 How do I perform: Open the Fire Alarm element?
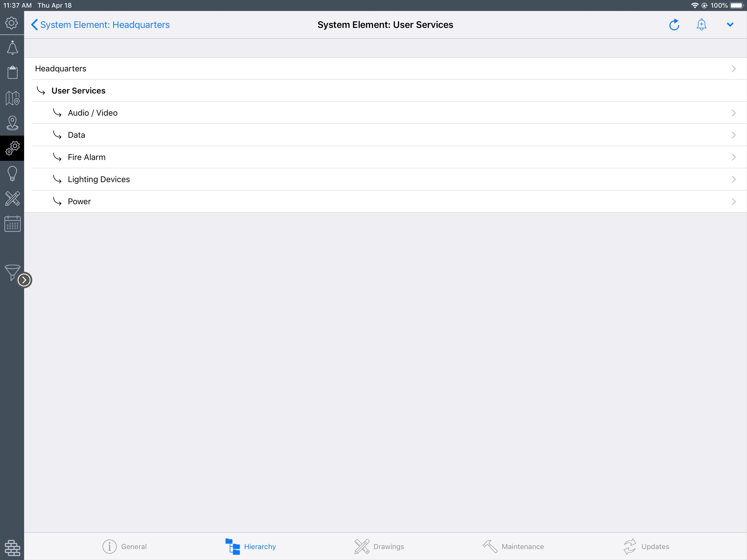point(385,157)
